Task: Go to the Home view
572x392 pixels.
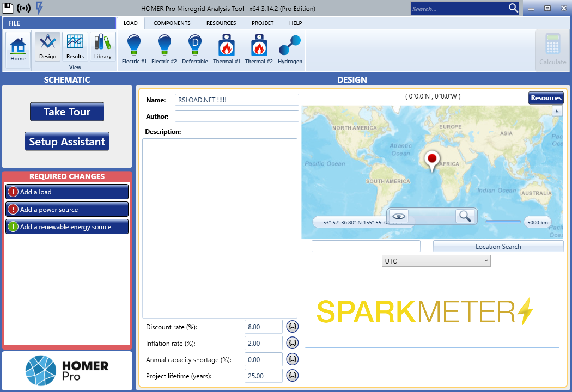Action: coord(18,50)
